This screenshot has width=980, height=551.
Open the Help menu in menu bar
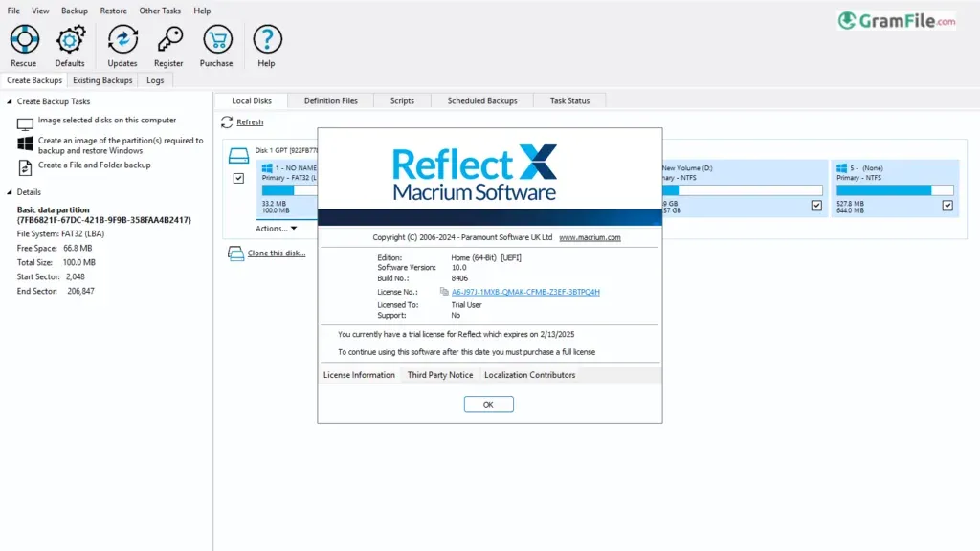202,11
